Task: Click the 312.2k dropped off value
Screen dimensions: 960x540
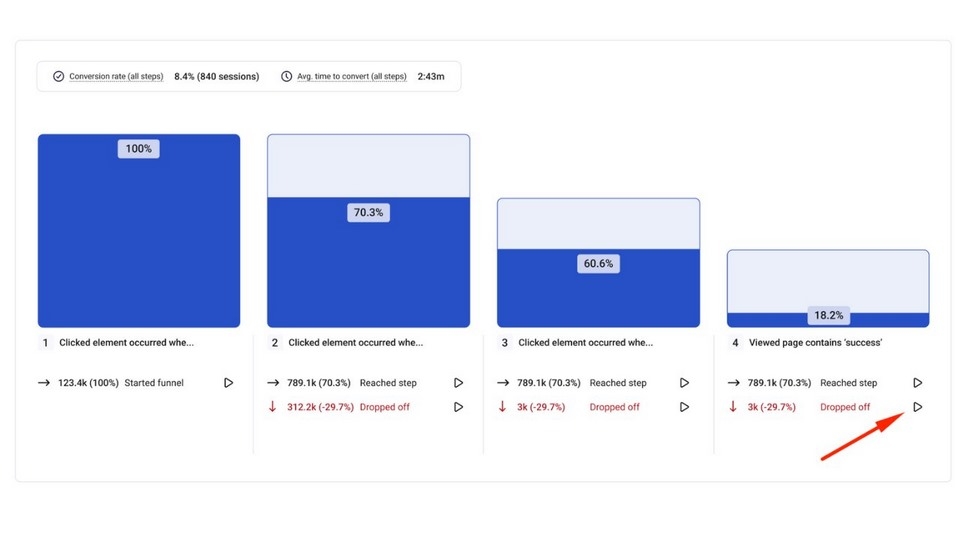Action: (x=320, y=407)
